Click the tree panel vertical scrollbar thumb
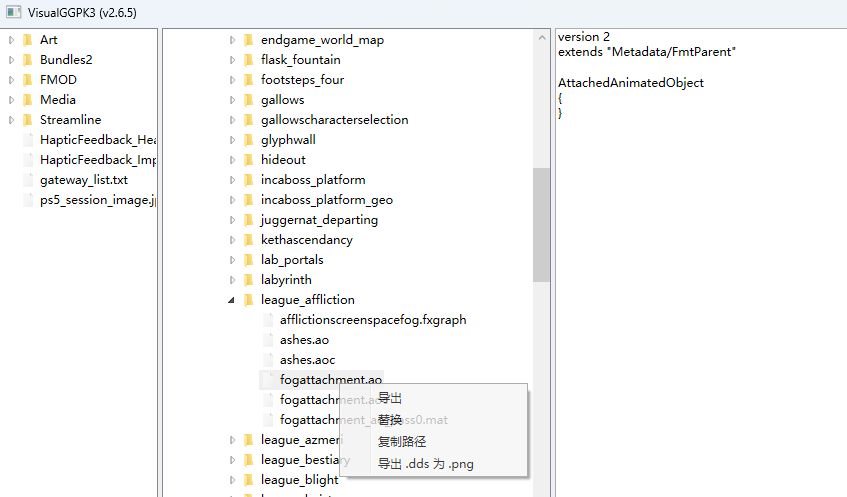Image resolution: width=847 pixels, height=497 pixels. pyautogui.click(x=541, y=225)
